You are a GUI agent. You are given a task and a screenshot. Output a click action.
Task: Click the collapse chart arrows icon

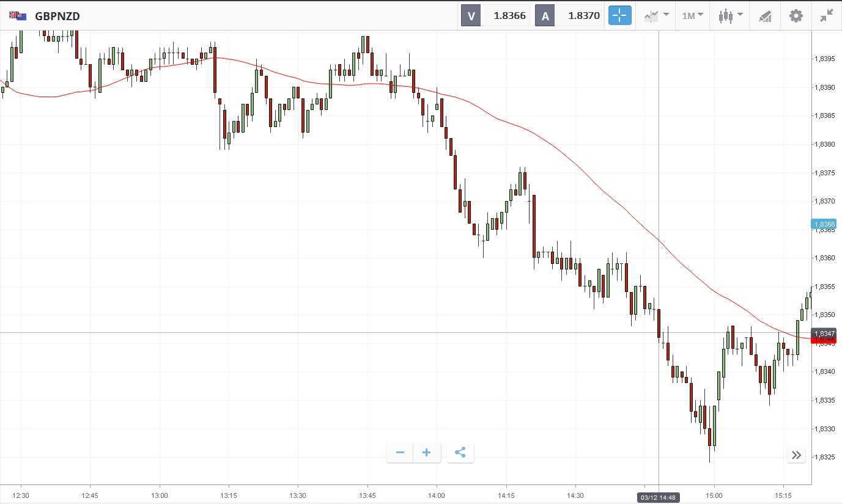pos(827,16)
